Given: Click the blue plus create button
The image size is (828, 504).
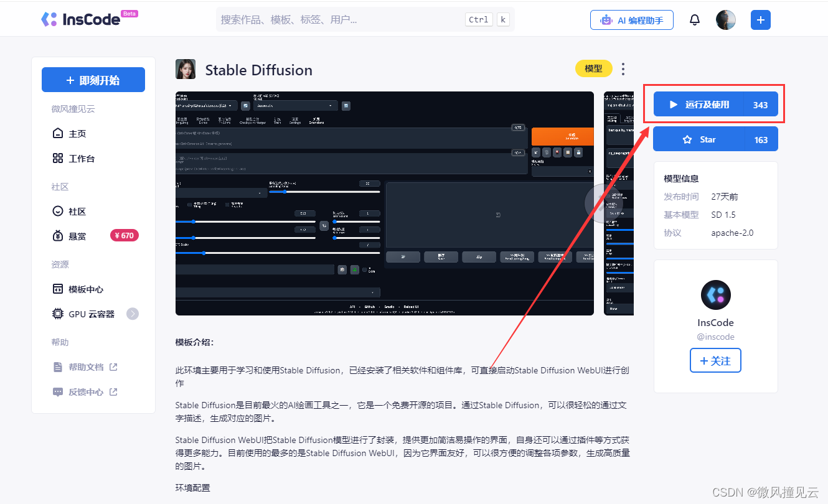Looking at the screenshot, I should [761, 20].
